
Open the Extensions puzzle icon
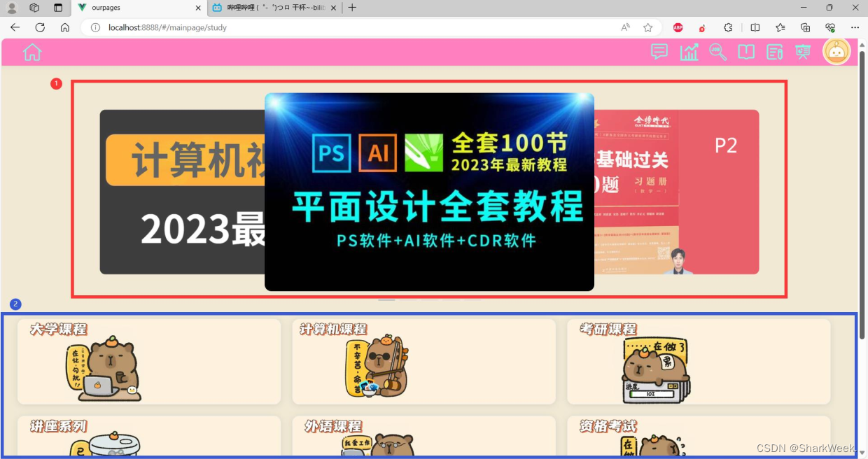tap(728, 27)
